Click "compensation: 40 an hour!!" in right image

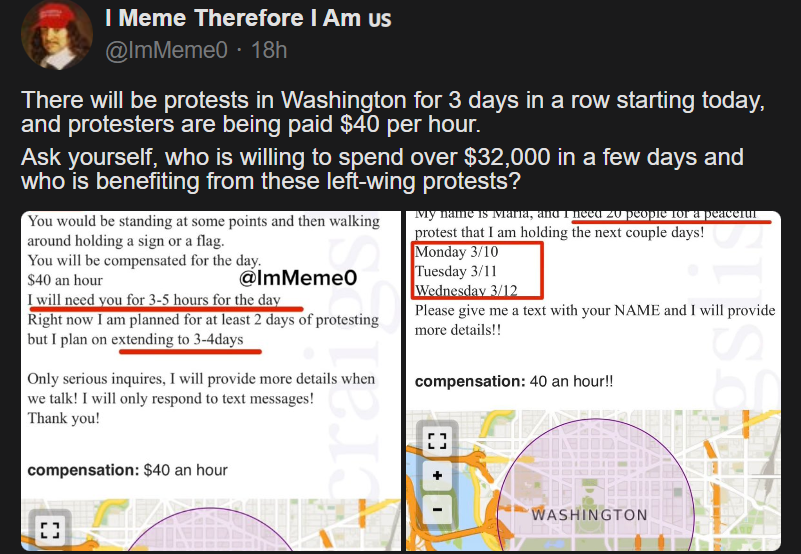click(x=514, y=382)
